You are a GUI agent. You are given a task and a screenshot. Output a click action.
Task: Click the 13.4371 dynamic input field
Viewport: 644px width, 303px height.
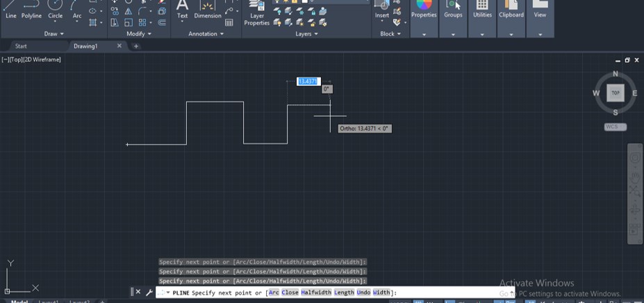(x=308, y=81)
